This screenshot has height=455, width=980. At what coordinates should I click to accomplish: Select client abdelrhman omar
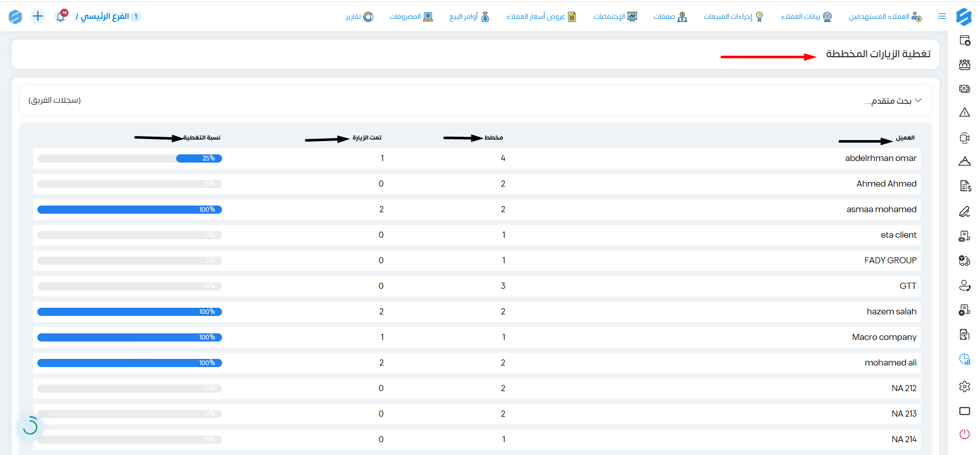[880, 158]
